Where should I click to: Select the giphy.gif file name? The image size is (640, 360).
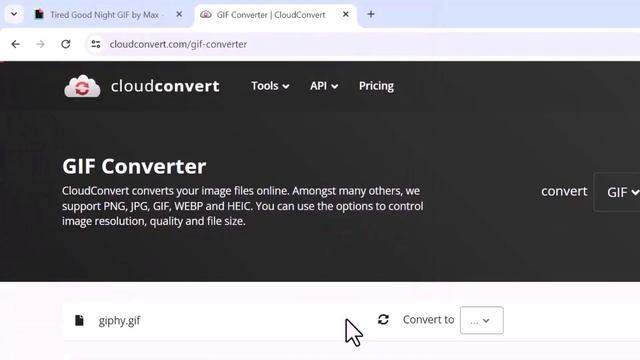[x=119, y=321]
